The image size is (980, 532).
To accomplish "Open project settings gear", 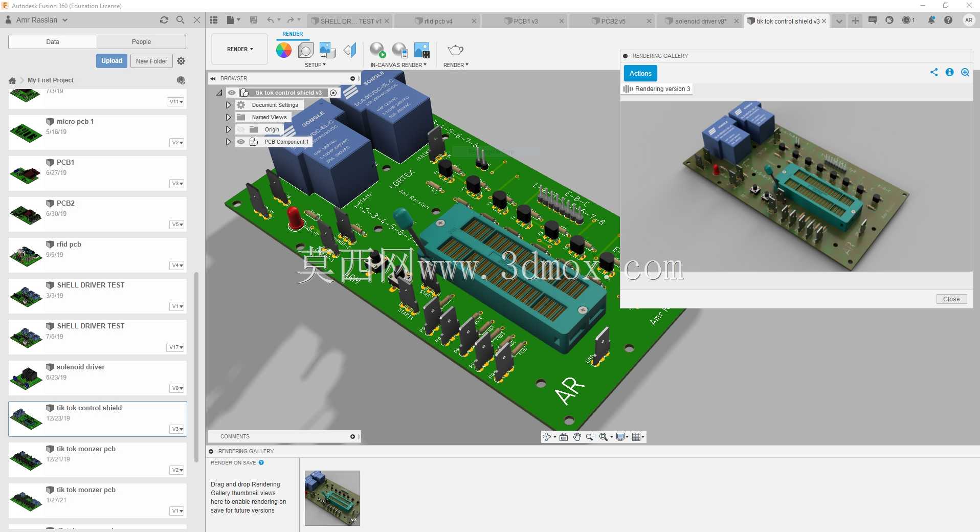I will tap(181, 61).
